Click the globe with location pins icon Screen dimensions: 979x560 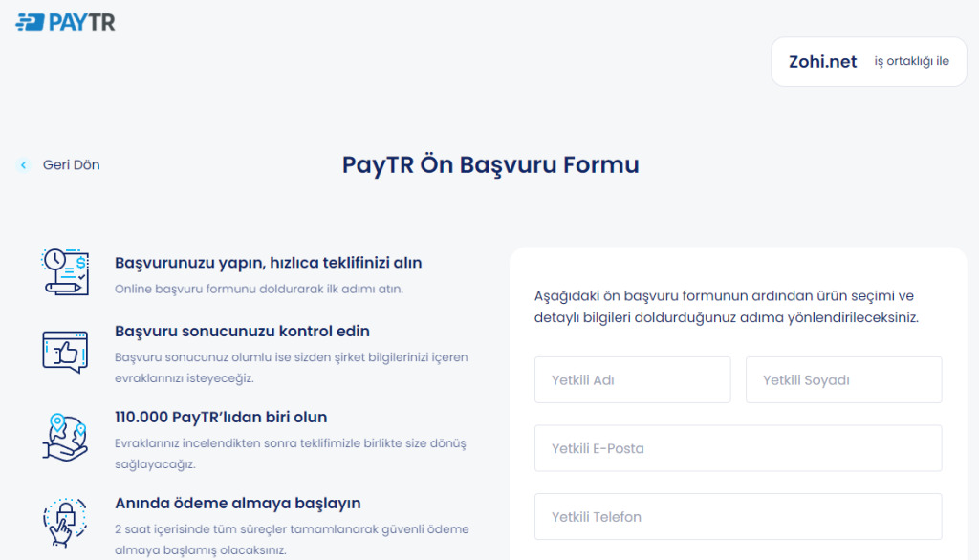pyautogui.click(x=65, y=437)
